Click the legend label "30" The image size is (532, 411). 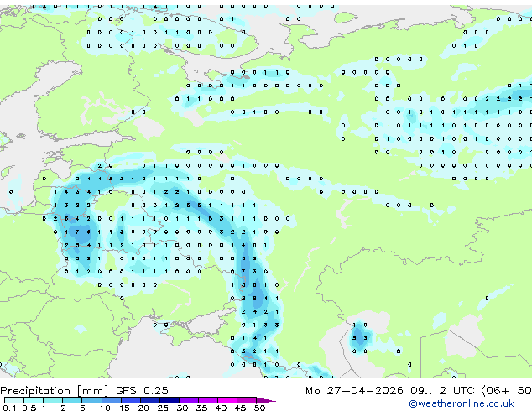(182, 408)
